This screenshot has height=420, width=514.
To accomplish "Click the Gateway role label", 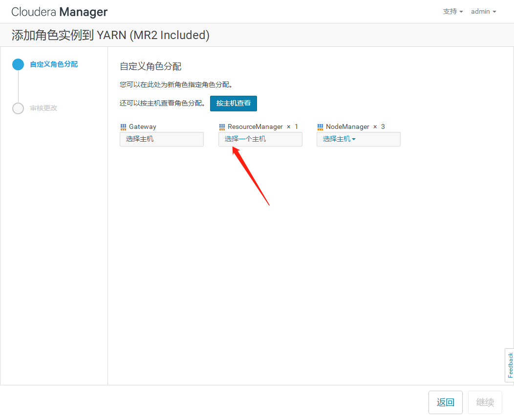I will (x=143, y=127).
